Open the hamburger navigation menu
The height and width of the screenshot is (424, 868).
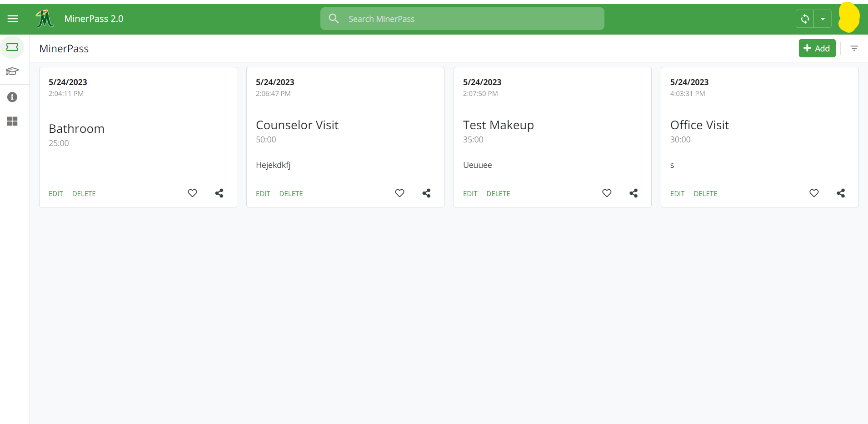(x=13, y=19)
